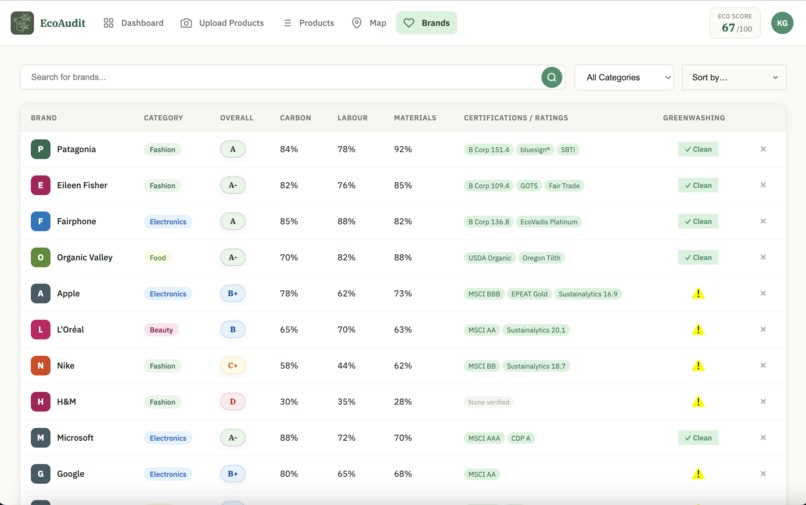Click Google's greenwashing warning icon

(698, 474)
